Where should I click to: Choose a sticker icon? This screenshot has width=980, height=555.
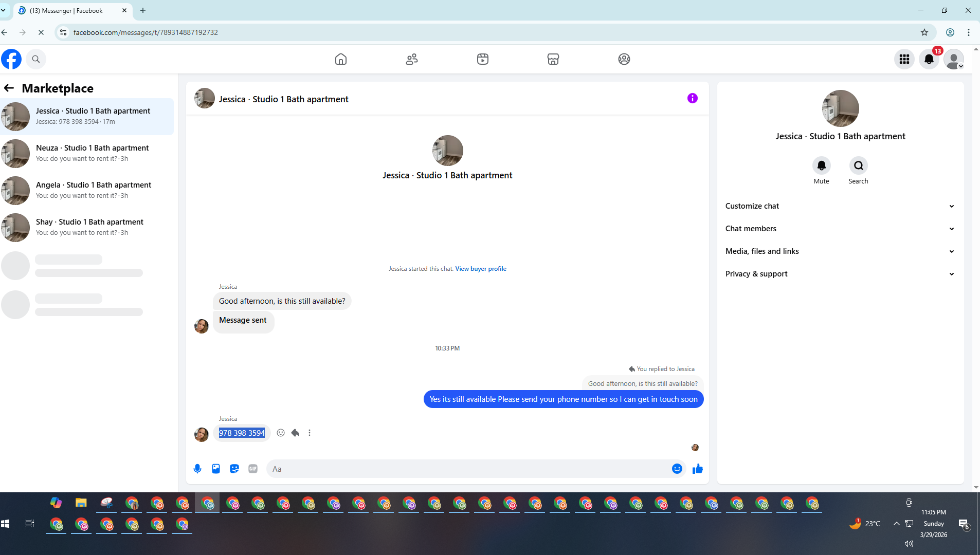(x=234, y=469)
